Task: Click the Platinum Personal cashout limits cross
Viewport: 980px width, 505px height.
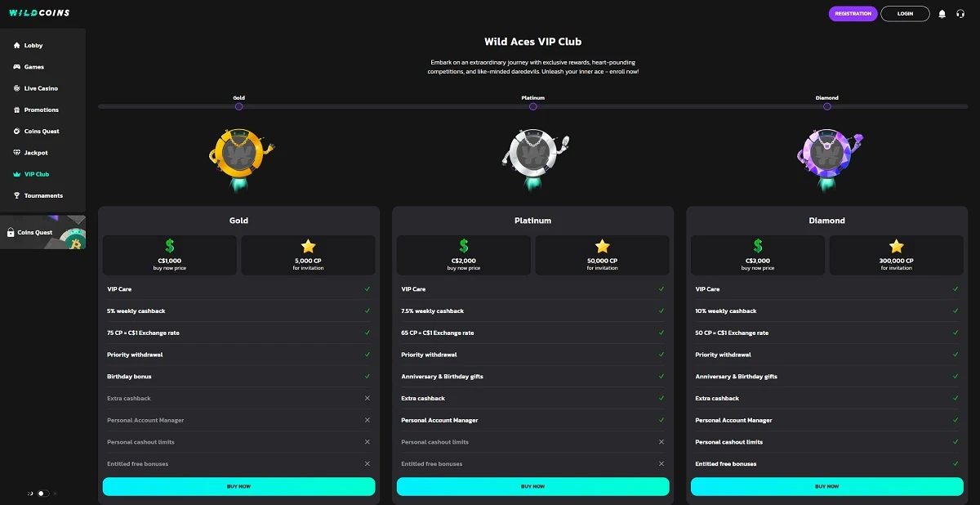Action: (x=661, y=442)
